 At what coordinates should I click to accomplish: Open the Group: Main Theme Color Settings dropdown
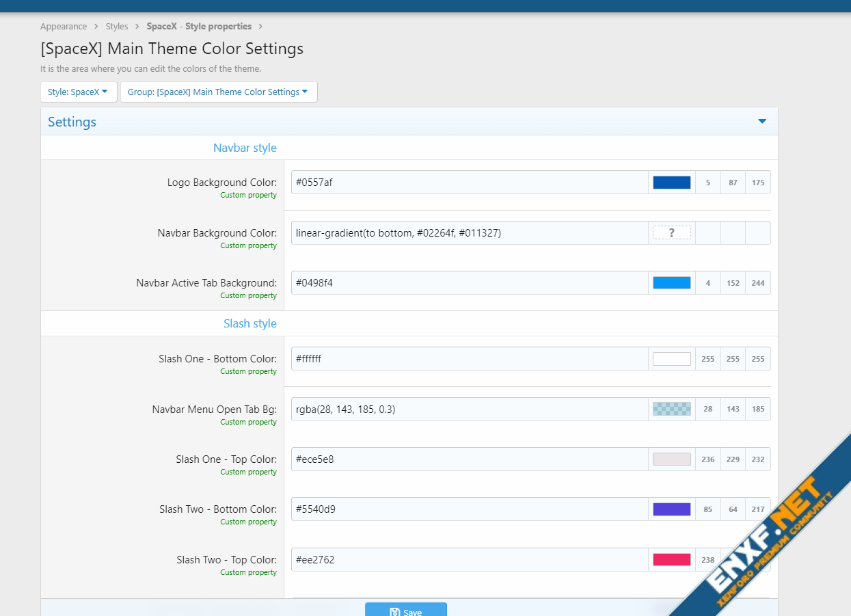click(218, 92)
